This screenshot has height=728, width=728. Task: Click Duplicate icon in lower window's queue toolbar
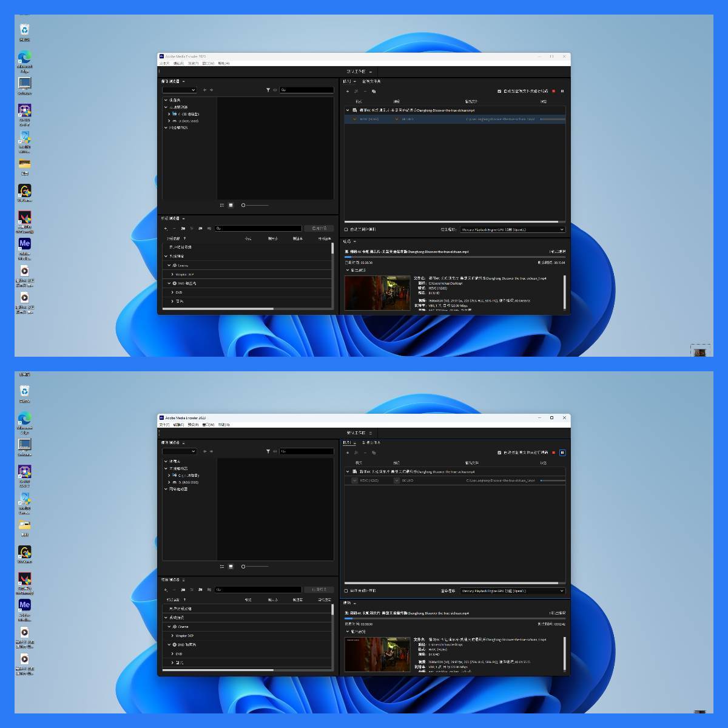point(374,453)
